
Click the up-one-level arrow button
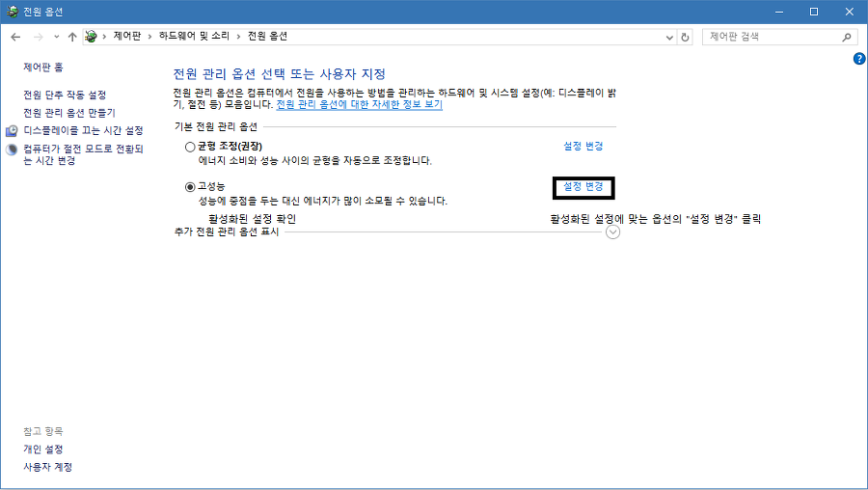(72, 37)
